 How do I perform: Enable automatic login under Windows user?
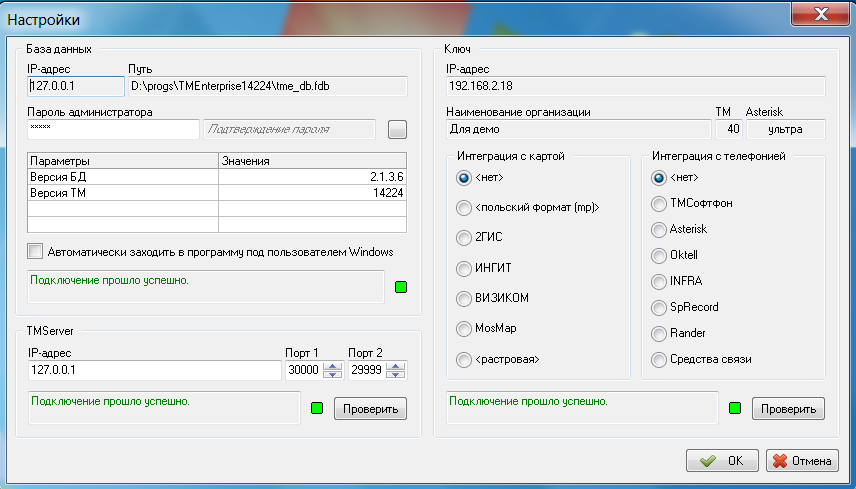[x=37, y=251]
